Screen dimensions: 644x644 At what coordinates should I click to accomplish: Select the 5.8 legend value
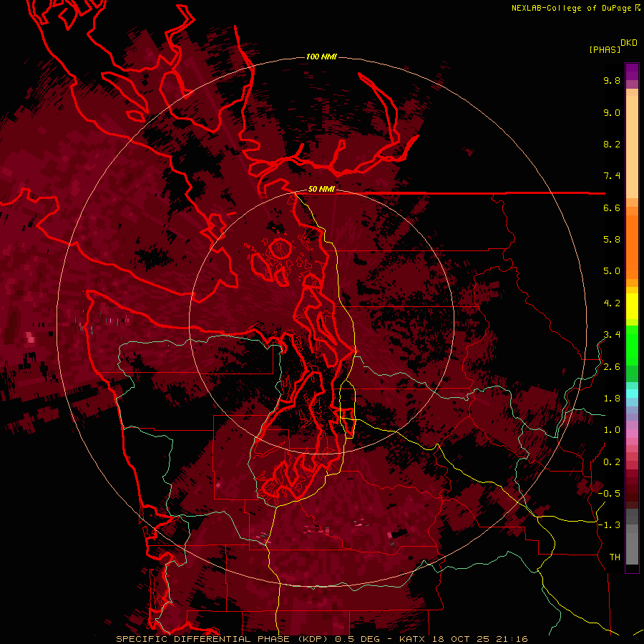(x=612, y=240)
